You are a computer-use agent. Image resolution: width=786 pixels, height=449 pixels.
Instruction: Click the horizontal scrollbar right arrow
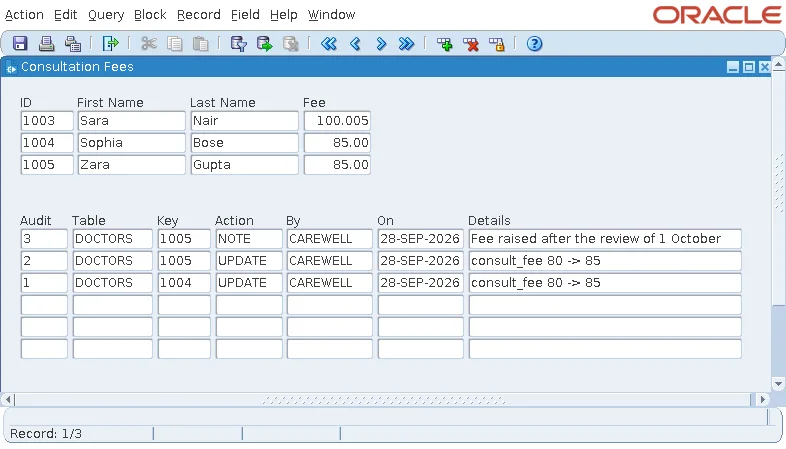click(x=762, y=399)
